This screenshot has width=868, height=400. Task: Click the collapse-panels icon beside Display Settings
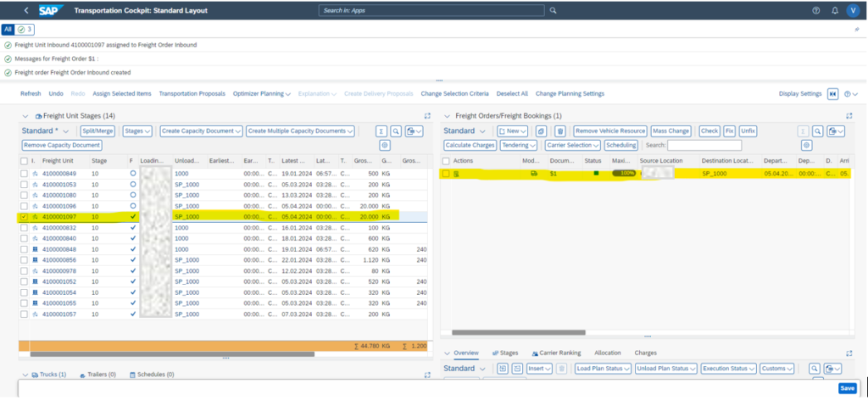tap(833, 93)
